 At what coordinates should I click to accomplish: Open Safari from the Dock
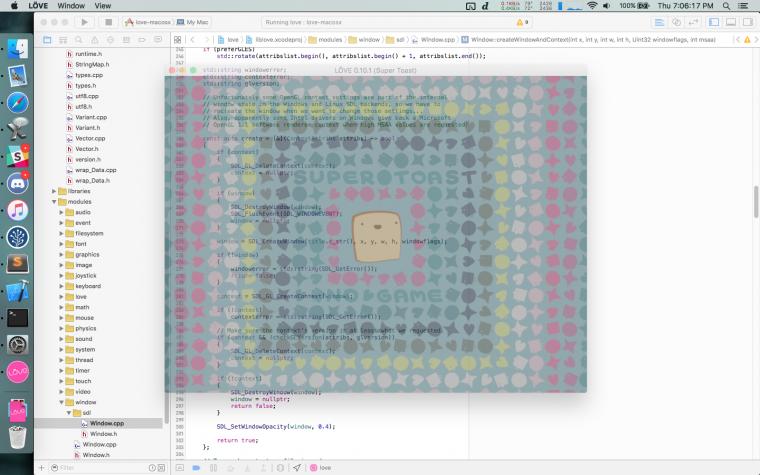[x=17, y=103]
